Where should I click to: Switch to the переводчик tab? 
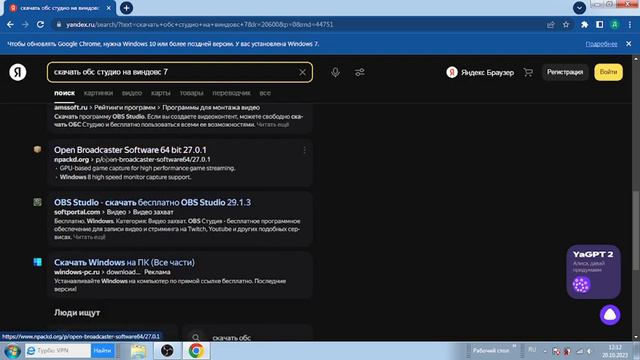click(231, 93)
